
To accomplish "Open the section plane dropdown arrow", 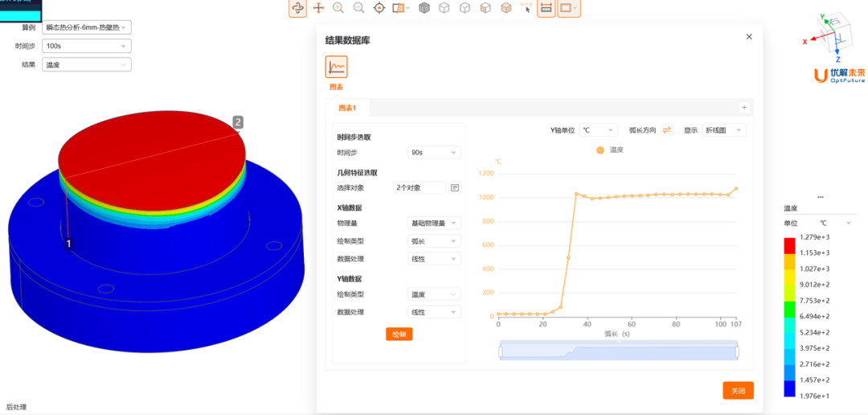I will 408,8.
